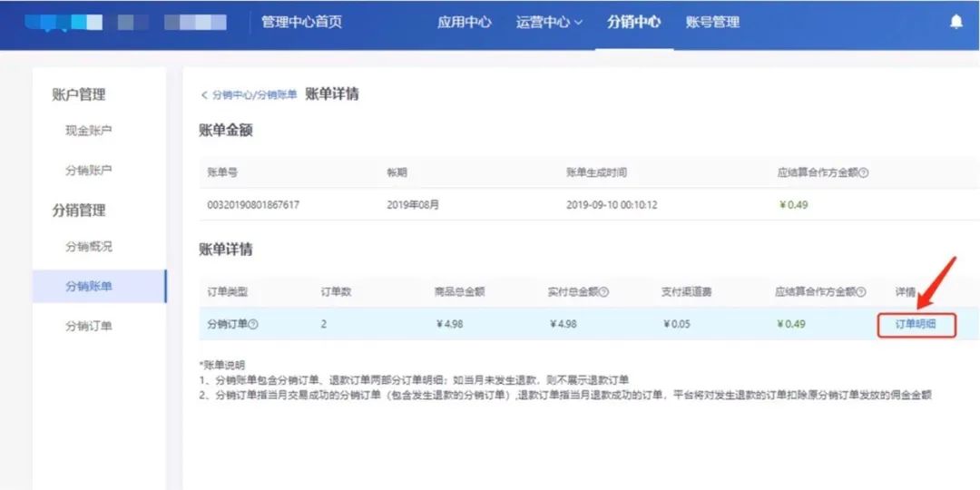Click back chevron before 分销中心/分销账单

[x=204, y=95]
